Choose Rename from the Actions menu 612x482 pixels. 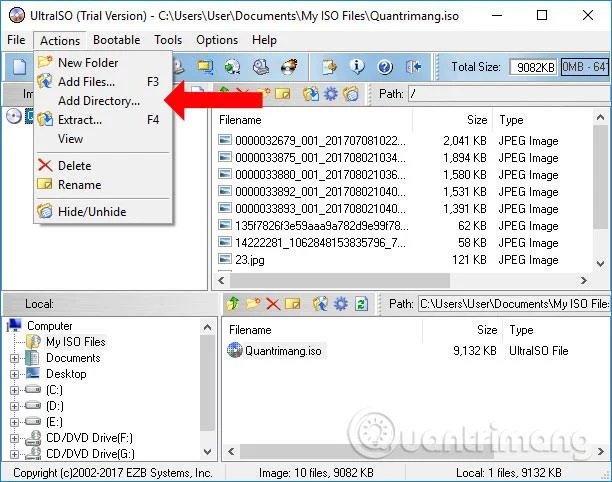pyautogui.click(x=103, y=185)
